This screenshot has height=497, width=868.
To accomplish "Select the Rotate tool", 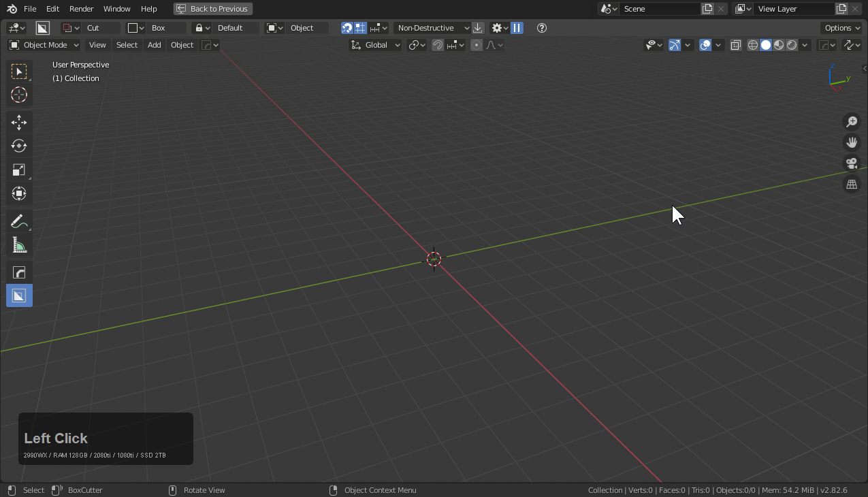I will coord(19,146).
